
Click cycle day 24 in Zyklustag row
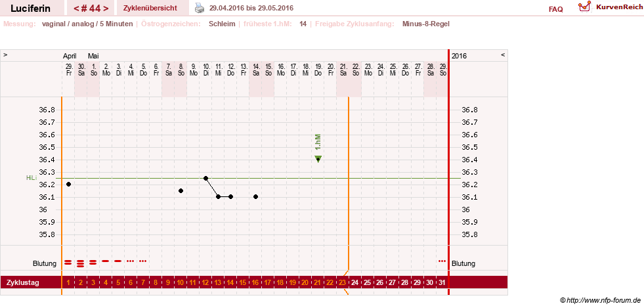355,282
